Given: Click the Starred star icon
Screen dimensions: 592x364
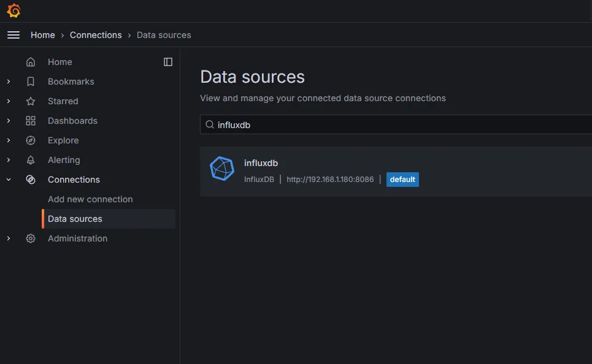Looking at the screenshot, I should pyautogui.click(x=31, y=101).
